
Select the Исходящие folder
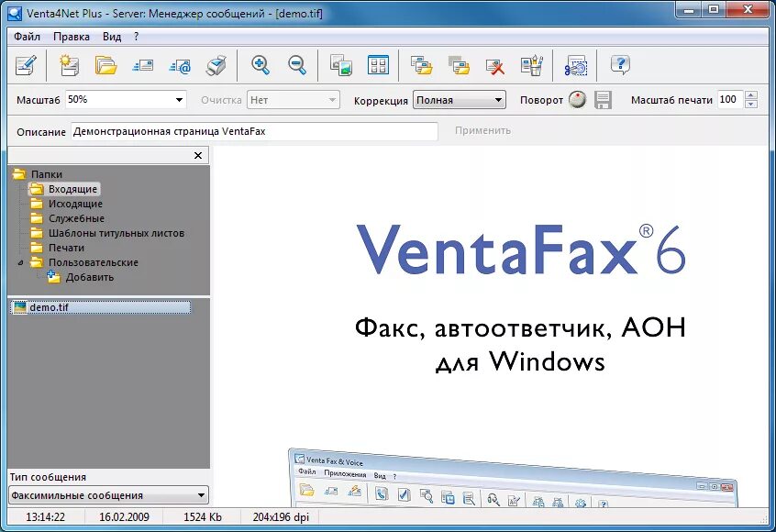click(75, 204)
